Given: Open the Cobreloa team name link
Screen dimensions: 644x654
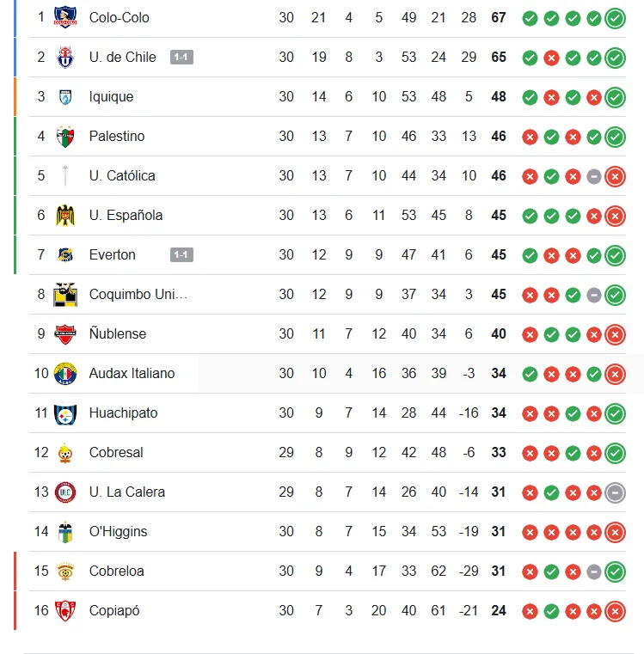Looking at the screenshot, I should [116, 571].
